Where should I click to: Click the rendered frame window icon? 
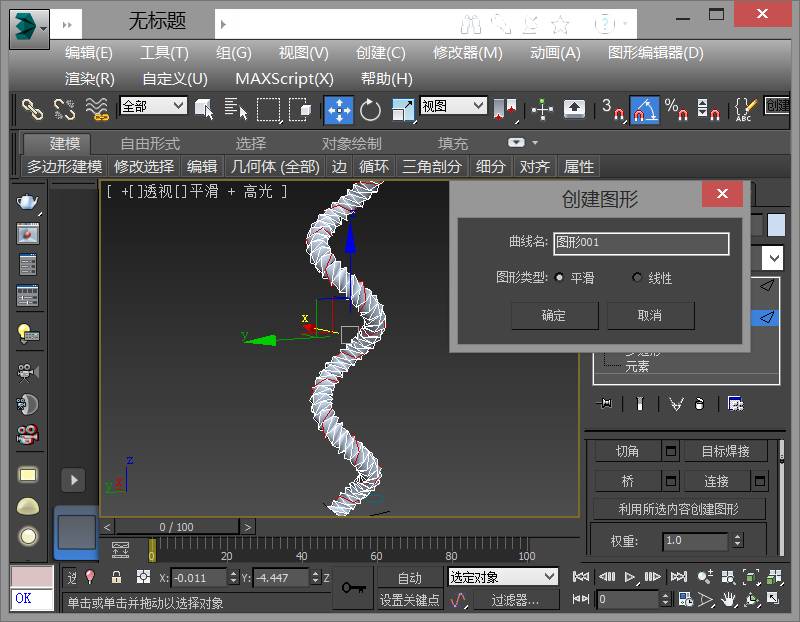pyautogui.click(x=28, y=234)
